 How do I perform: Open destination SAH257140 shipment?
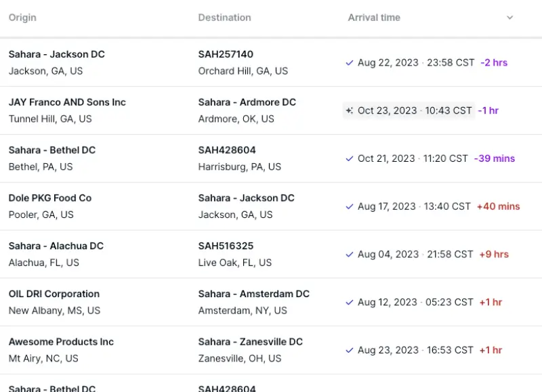[226, 54]
